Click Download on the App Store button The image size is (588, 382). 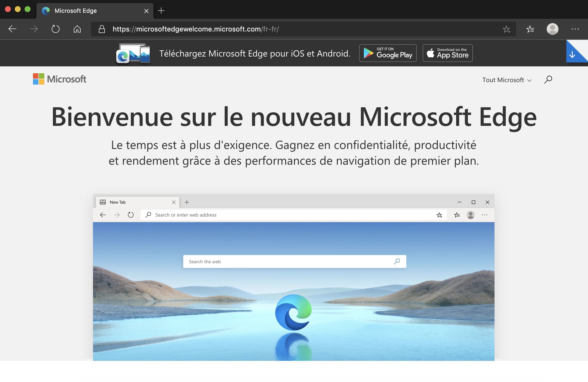tap(448, 53)
